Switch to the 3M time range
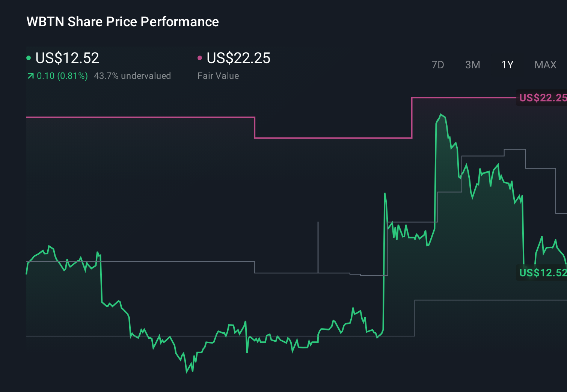567x392 pixels. pyautogui.click(x=472, y=65)
